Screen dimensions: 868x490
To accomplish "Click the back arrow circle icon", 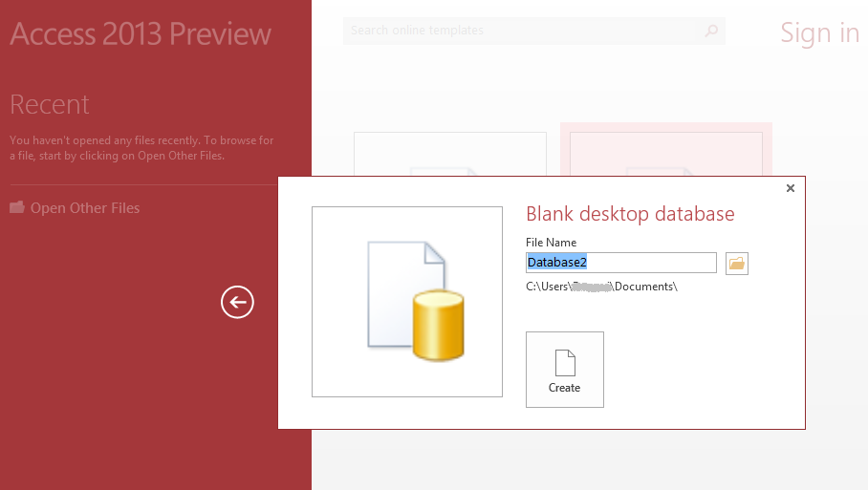I will click(237, 302).
